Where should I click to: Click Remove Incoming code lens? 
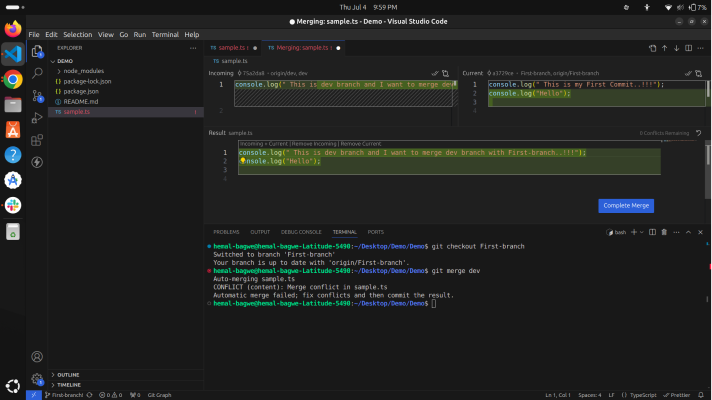(314, 144)
